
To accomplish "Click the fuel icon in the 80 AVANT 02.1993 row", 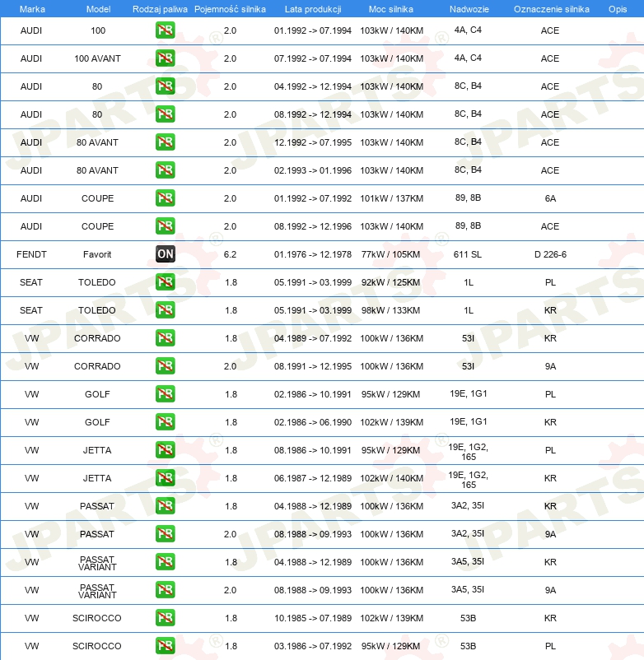I will tap(165, 170).
